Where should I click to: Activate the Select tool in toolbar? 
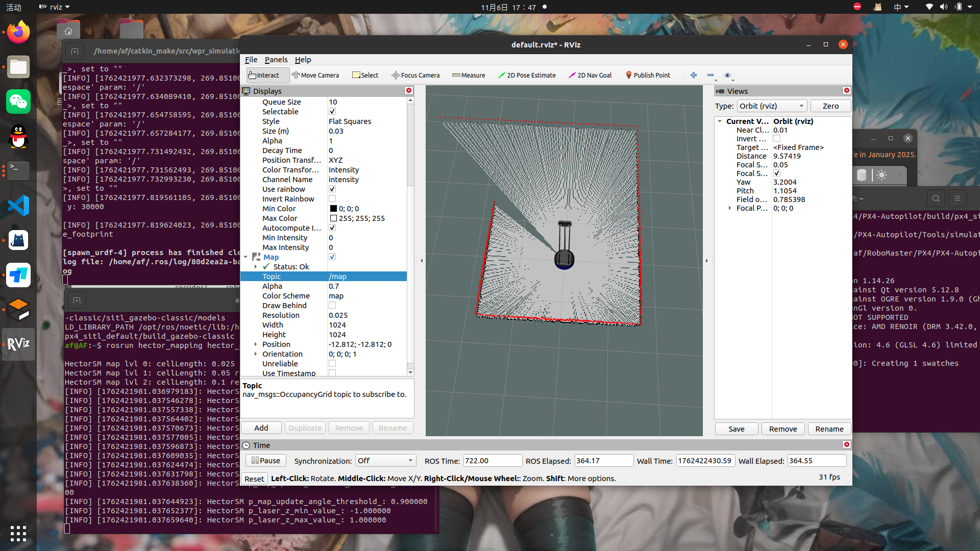coord(365,75)
